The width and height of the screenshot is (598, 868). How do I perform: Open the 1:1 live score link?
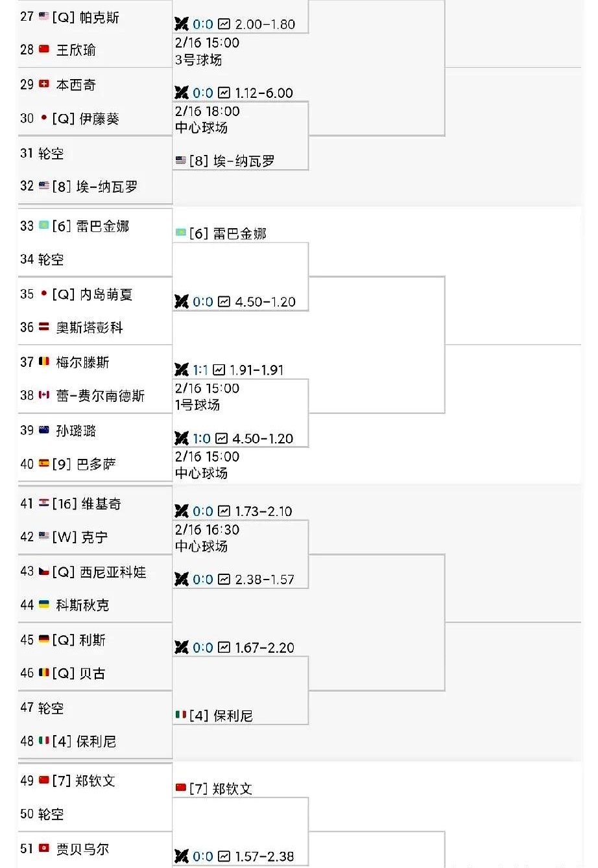pyautogui.click(x=200, y=369)
